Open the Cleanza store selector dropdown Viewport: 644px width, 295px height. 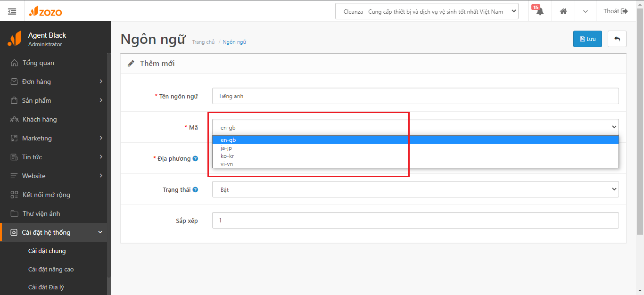tap(427, 11)
